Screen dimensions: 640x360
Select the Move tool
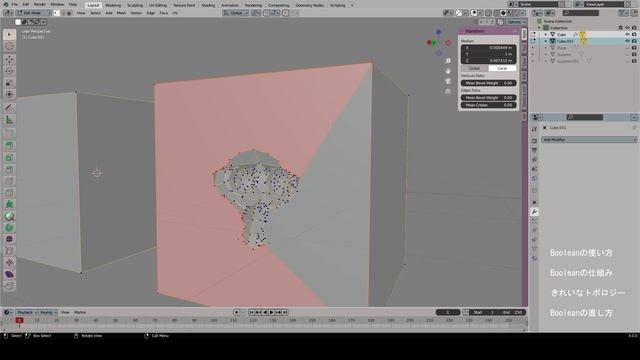click(9, 60)
